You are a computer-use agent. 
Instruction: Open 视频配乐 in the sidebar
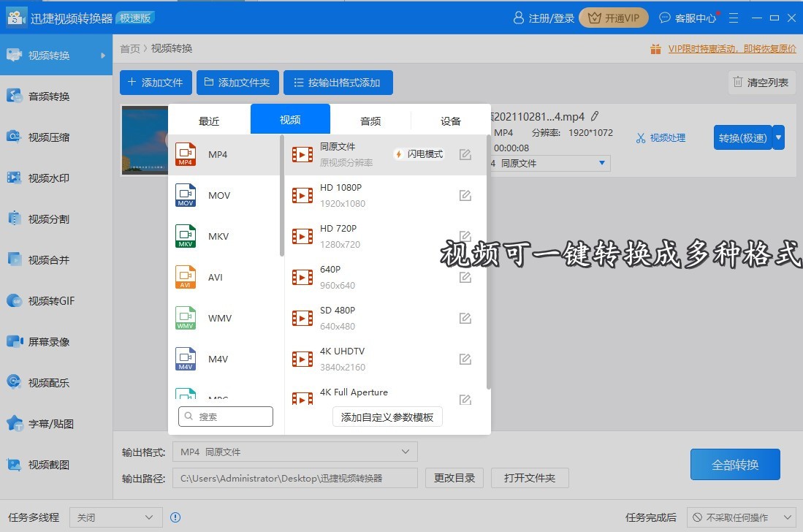[56, 383]
